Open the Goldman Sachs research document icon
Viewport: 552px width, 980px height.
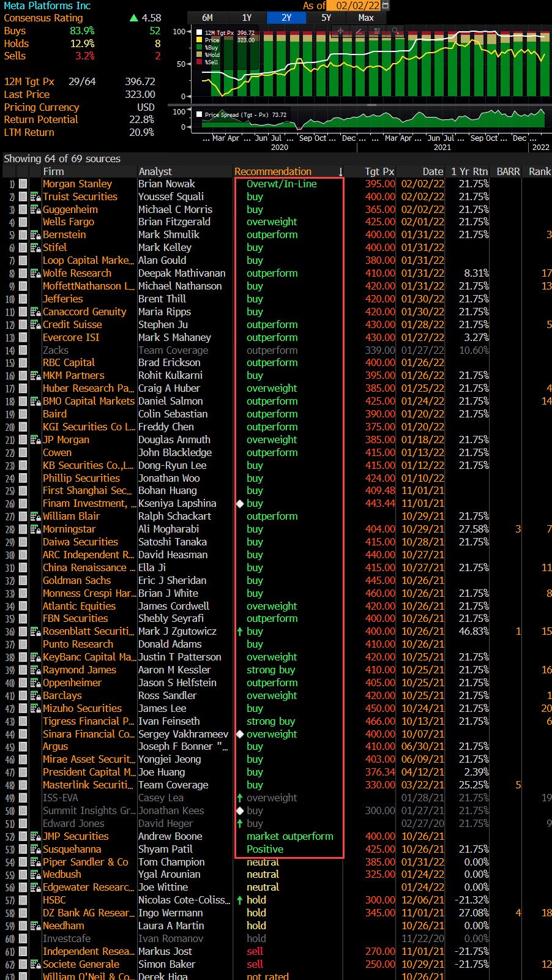pyautogui.click(x=23, y=581)
